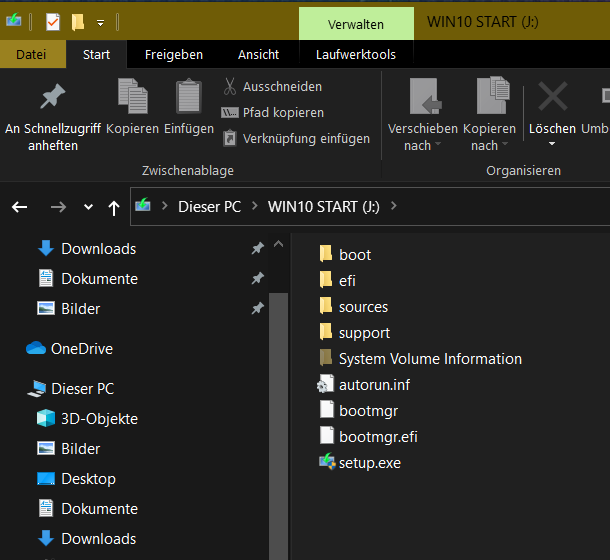Select pinned Dokumente in Quick Access

88,279
